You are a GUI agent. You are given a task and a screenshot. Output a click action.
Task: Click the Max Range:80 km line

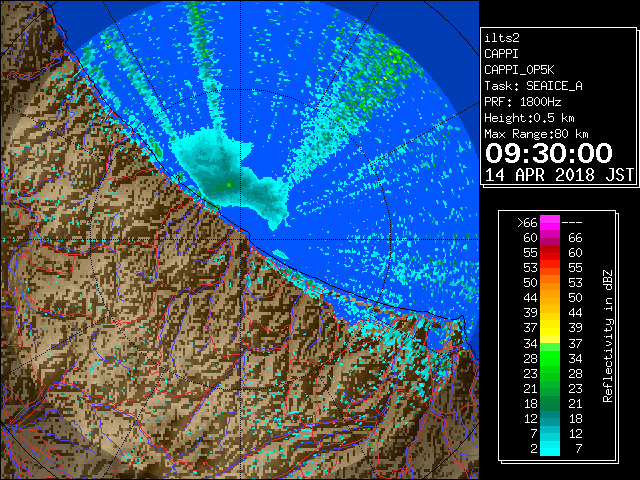536,134
